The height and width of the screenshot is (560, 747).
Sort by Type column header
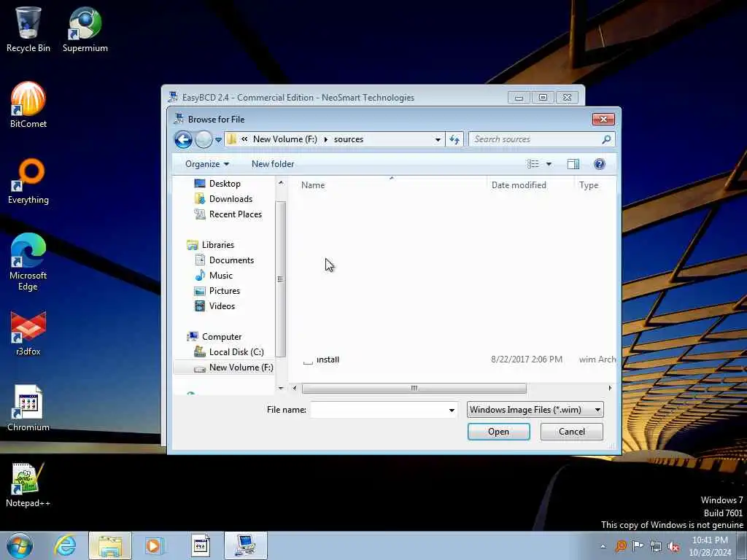(x=589, y=185)
